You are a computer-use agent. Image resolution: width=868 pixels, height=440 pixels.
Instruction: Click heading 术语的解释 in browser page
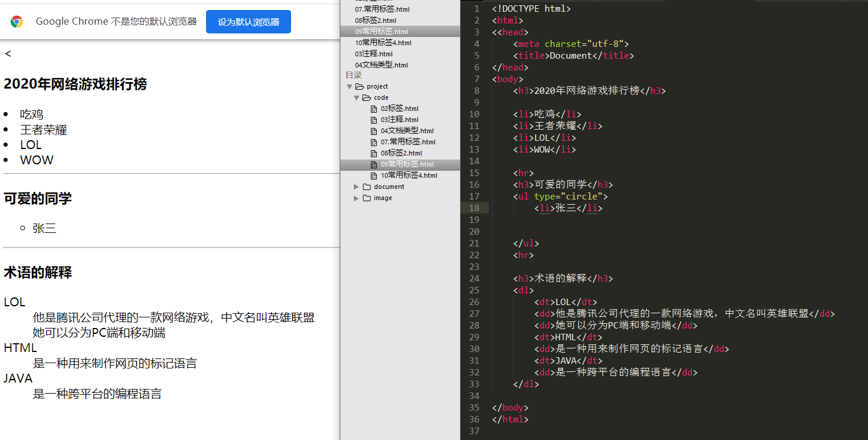tap(38, 273)
